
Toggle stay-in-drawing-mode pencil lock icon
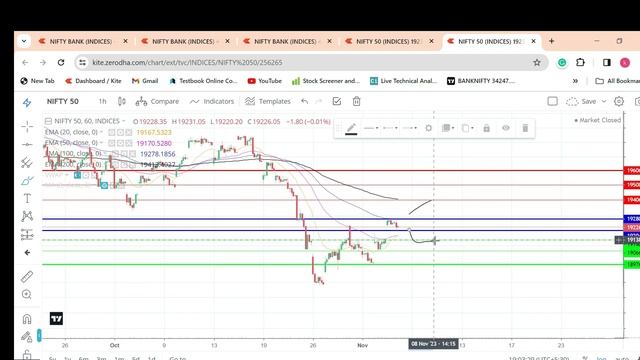27,336
